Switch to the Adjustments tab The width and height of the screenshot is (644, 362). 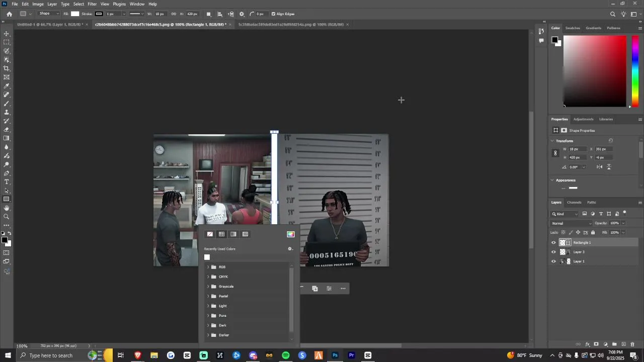(x=583, y=119)
